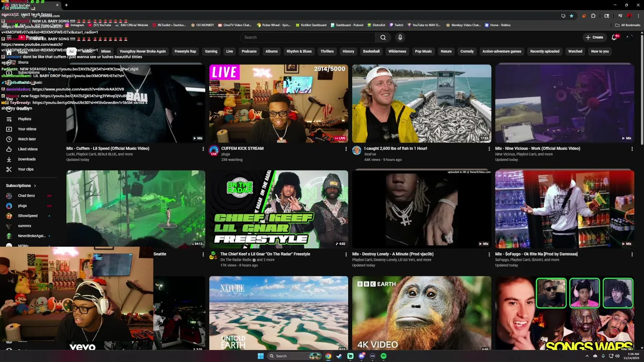The width and height of the screenshot is (644, 362).
Task: Open Songs Wars video thumbnail
Action: click(x=565, y=314)
